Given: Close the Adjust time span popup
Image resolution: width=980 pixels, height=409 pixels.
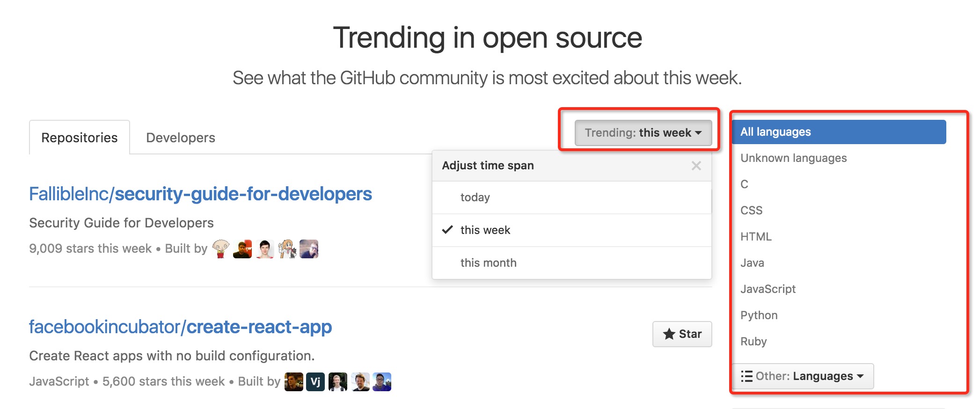Looking at the screenshot, I should point(696,166).
